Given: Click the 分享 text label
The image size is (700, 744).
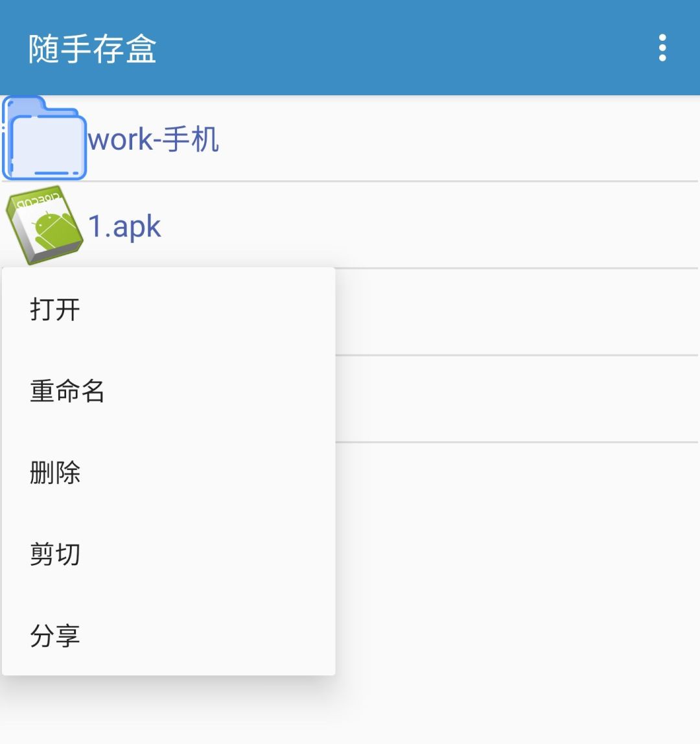Looking at the screenshot, I should click(55, 636).
